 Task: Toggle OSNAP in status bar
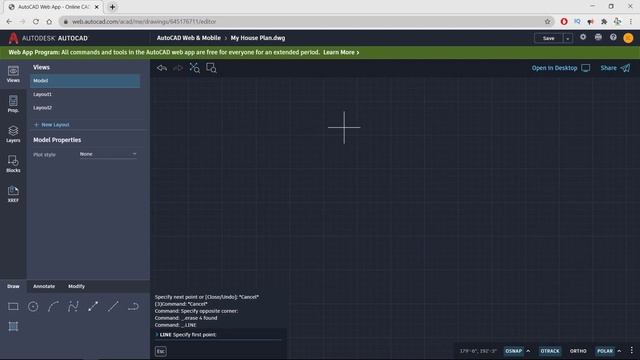point(513,351)
